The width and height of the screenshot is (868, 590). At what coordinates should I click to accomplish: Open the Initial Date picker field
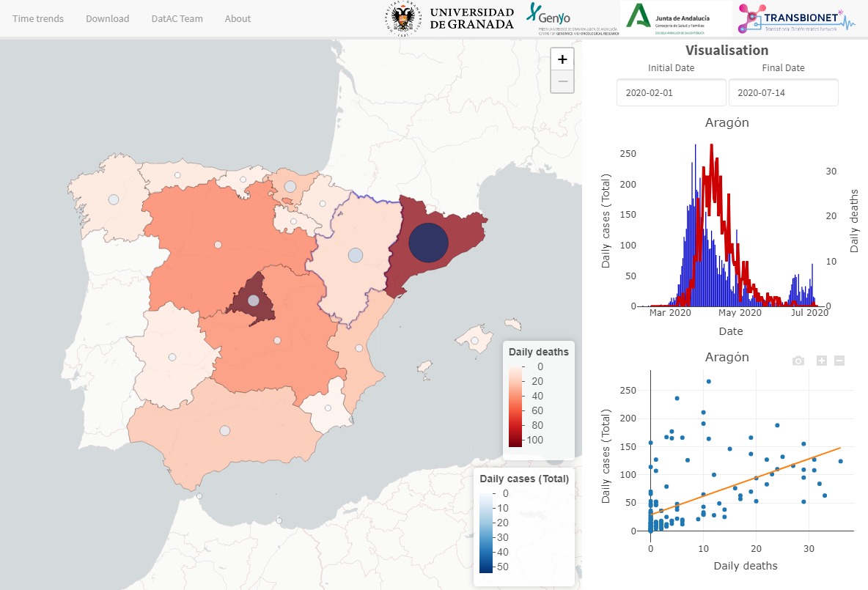(670, 92)
